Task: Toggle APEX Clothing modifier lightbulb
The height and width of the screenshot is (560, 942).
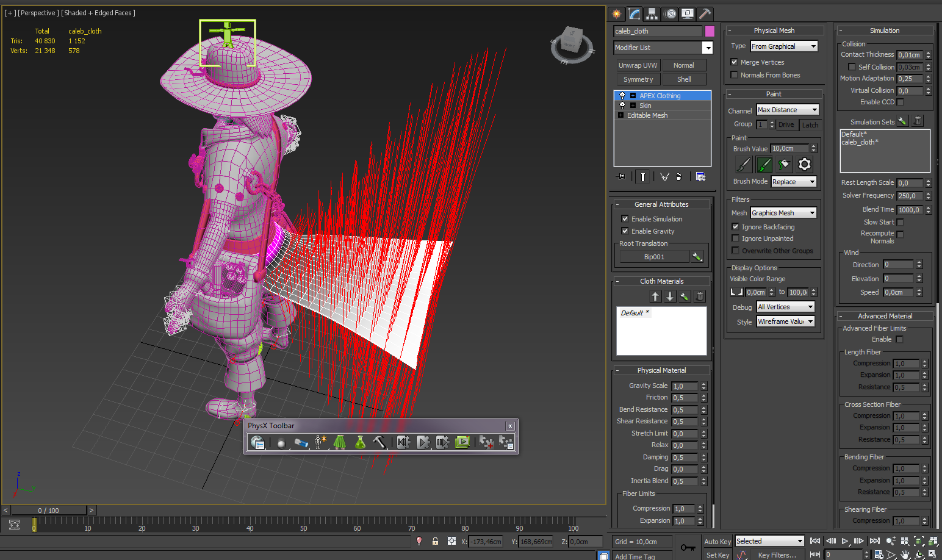Action: point(622,96)
